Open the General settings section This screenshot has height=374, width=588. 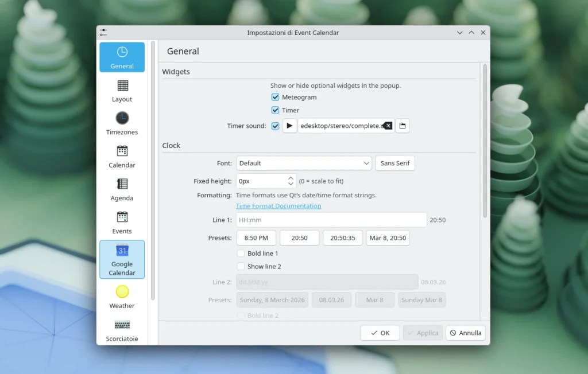(x=122, y=57)
